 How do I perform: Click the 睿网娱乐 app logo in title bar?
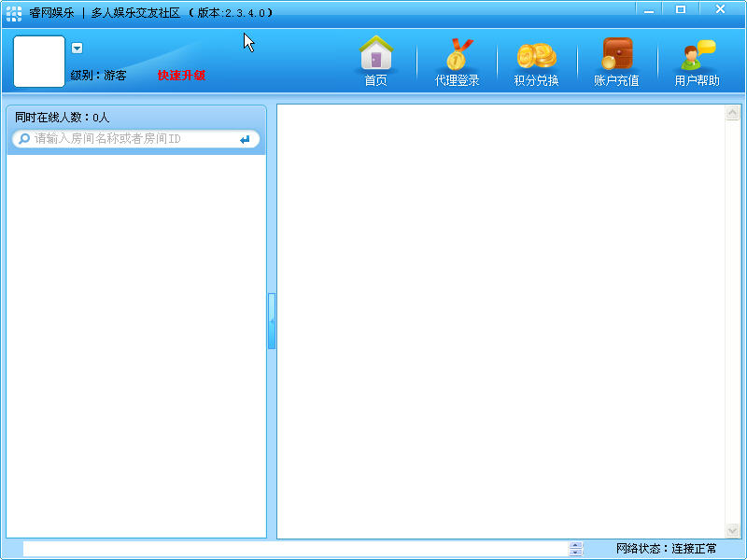14,13
